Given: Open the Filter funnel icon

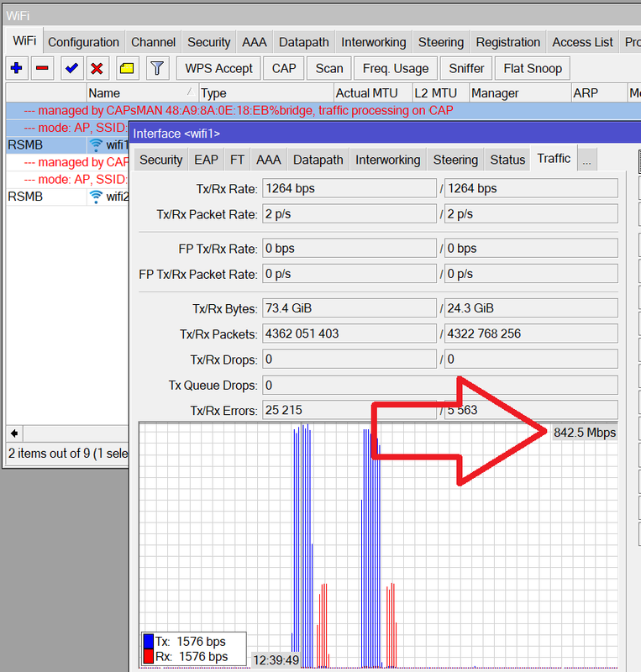Looking at the screenshot, I should pyautogui.click(x=157, y=68).
